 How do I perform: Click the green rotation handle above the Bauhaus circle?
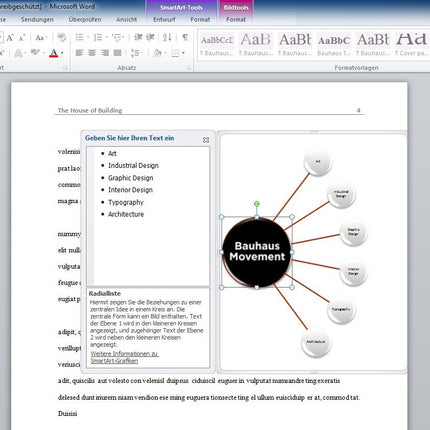click(x=256, y=204)
